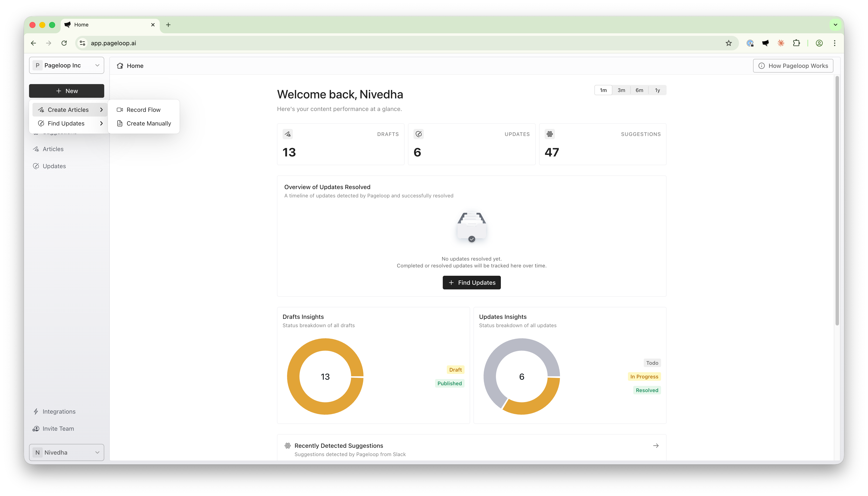Switch time range to 3m
Viewport: 868px width, 496px height.
[621, 90]
